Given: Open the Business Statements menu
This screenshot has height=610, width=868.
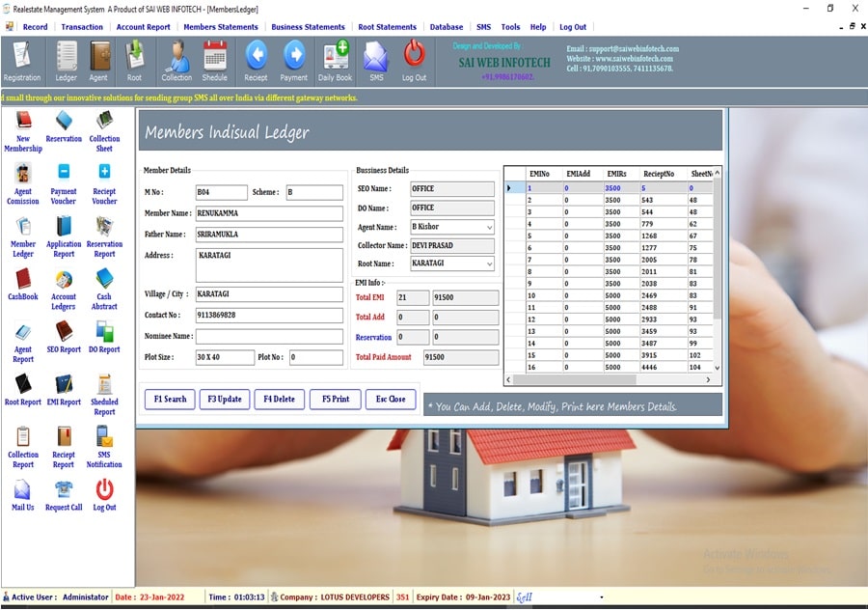Looking at the screenshot, I should 308,27.
